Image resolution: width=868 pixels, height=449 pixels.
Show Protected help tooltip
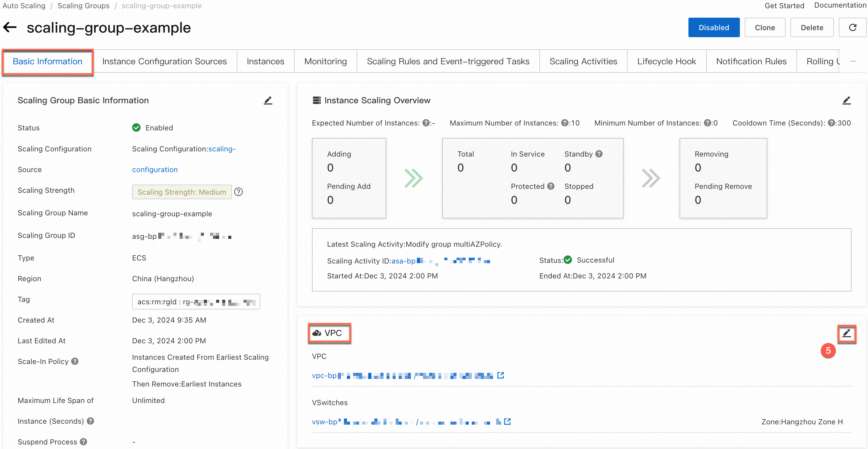coord(551,186)
